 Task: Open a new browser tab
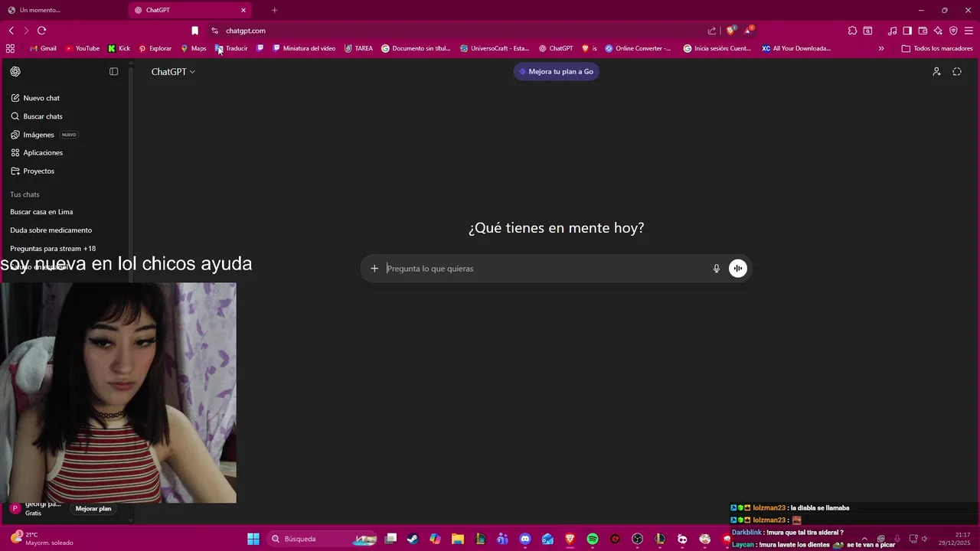(x=274, y=10)
